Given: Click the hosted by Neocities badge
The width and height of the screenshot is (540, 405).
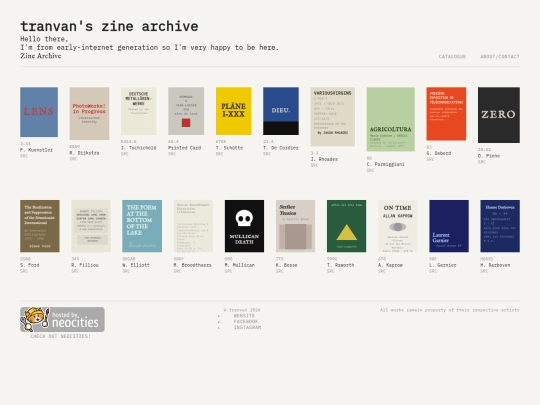Looking at the screenshot, I should click(62, 319).
